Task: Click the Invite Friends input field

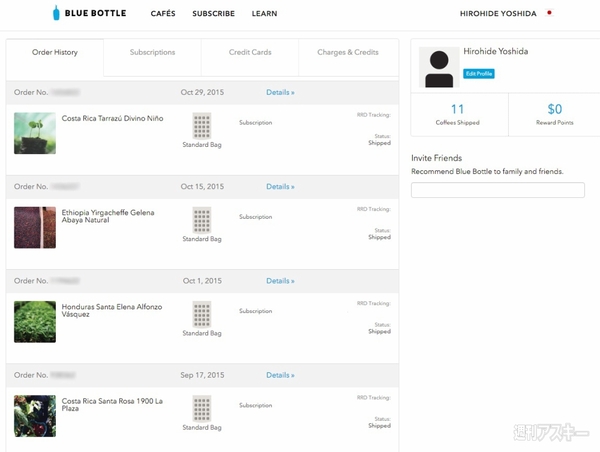Action: (497, 190)
